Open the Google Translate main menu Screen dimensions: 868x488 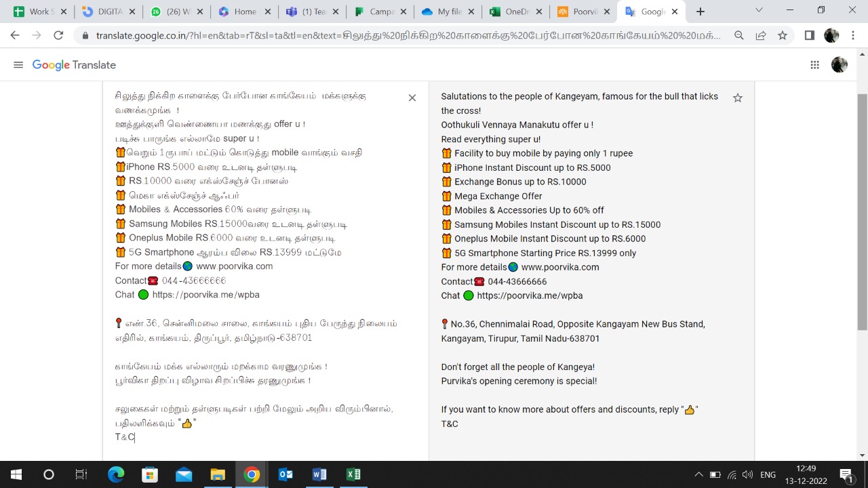pyautogui.click(x=18, y=65)
